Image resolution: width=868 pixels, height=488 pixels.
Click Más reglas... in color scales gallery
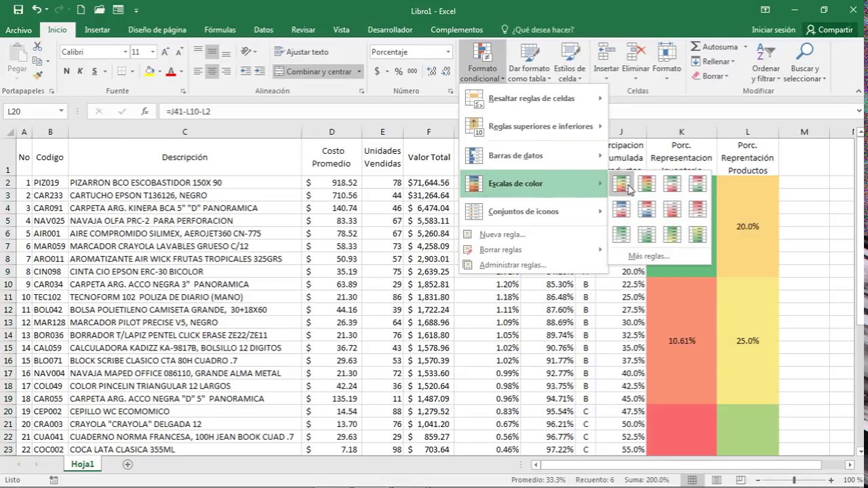pos(648,256)
